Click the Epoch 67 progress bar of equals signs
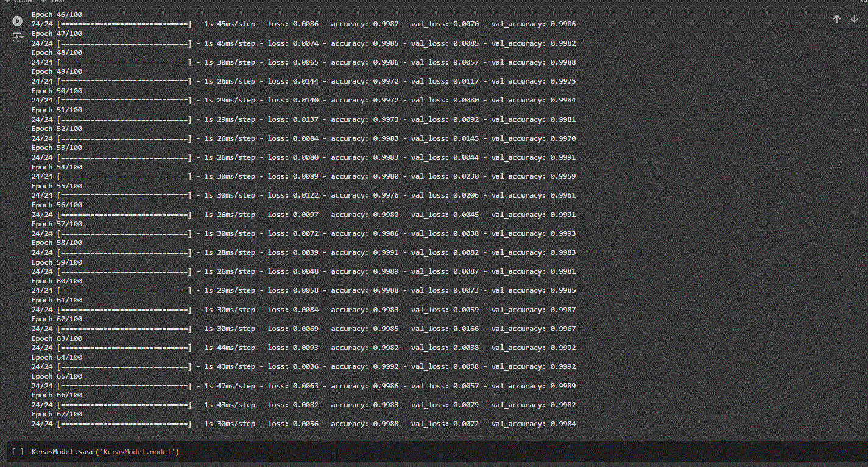 pyautogui.click(x=124, y=424)
